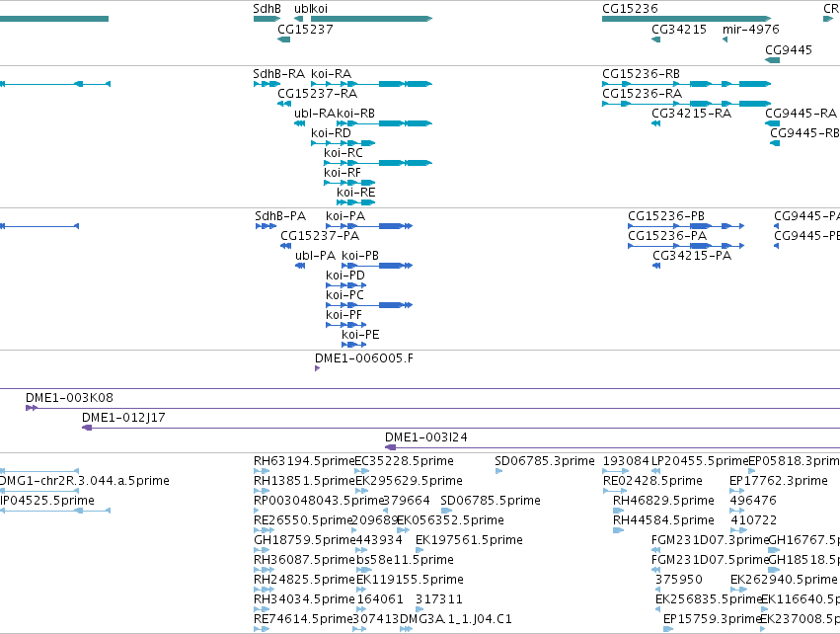Select the CG15237-PA protein
The image size is (840, 634).
(286, 246)
